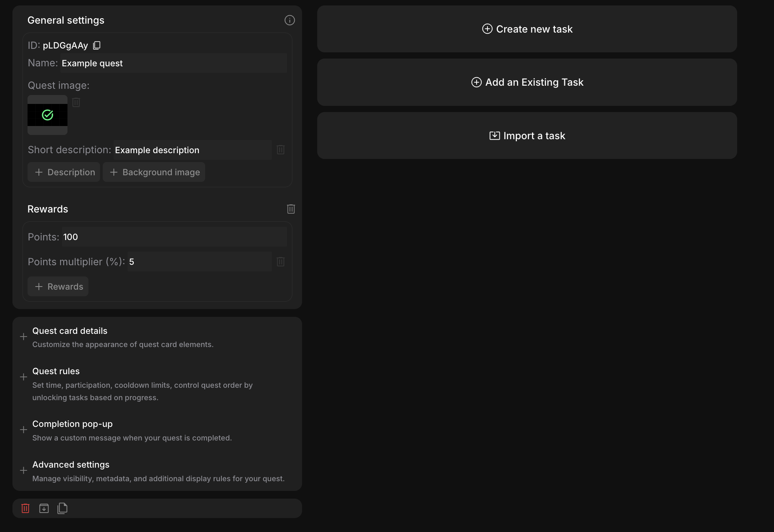Remove short description with trash icon

[281, 150]
